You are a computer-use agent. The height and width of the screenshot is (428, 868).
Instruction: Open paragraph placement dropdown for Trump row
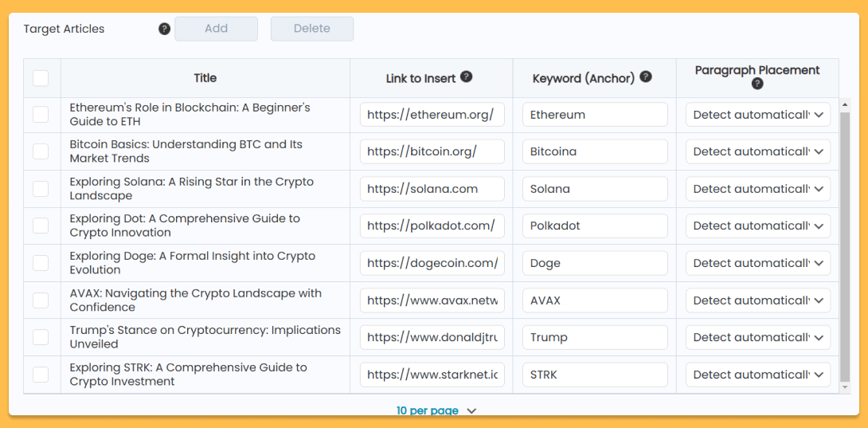point(758,337)
